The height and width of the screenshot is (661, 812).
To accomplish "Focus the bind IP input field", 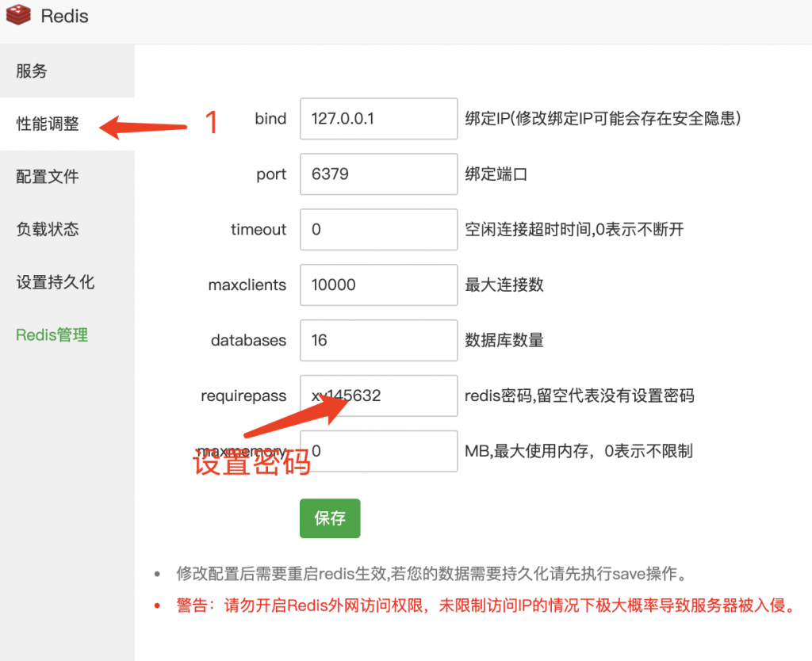I will click(378, 119).
